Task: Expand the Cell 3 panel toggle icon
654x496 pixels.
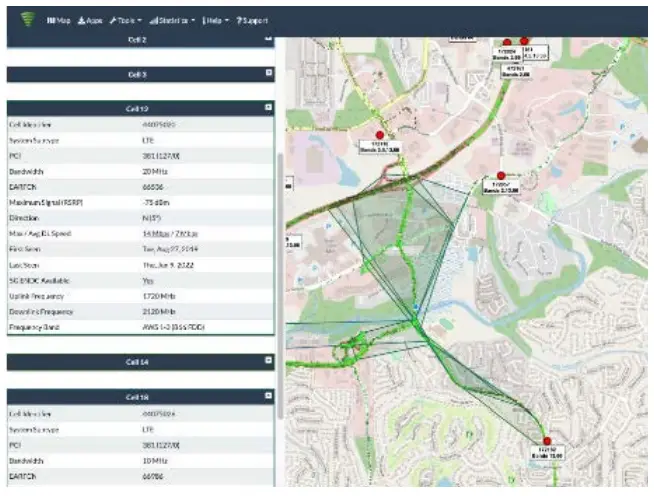Action: (x=269, y=73)
